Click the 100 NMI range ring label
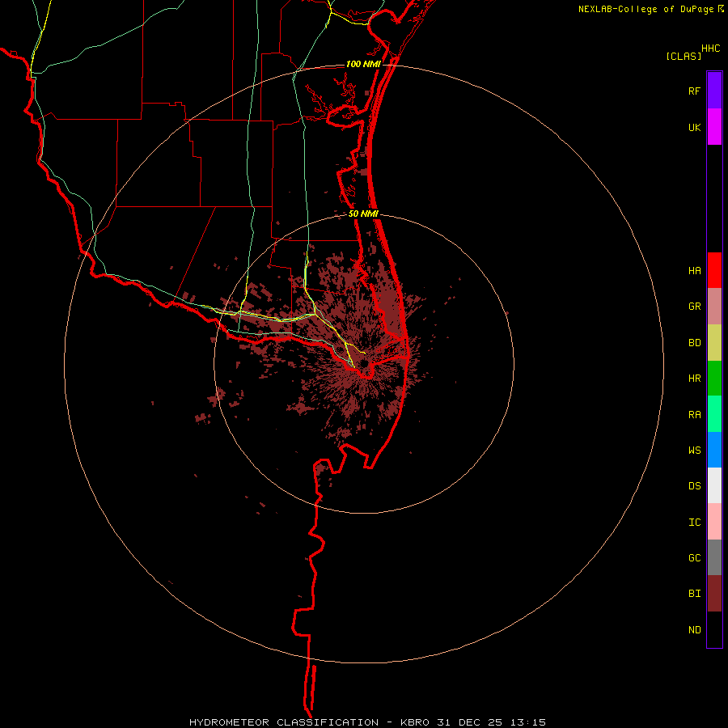Viewport: 728px width, 728px height. pyautogui.click(x=363, y=64)
